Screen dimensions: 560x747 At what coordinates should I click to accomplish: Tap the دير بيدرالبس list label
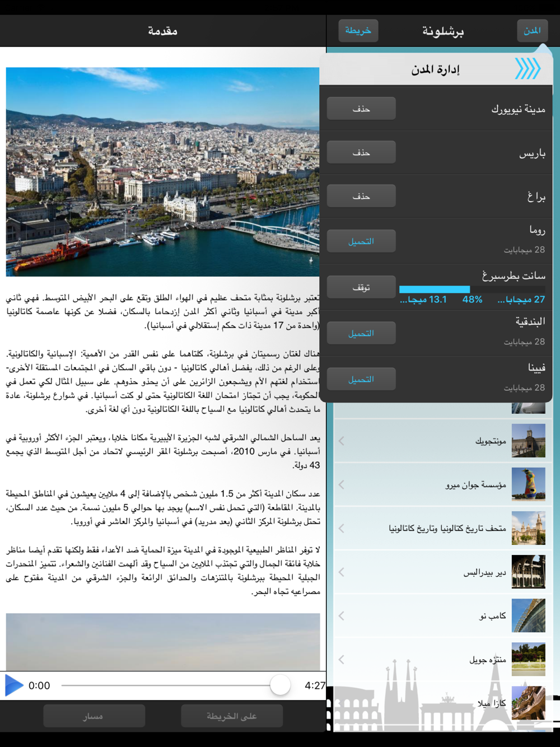485,572
